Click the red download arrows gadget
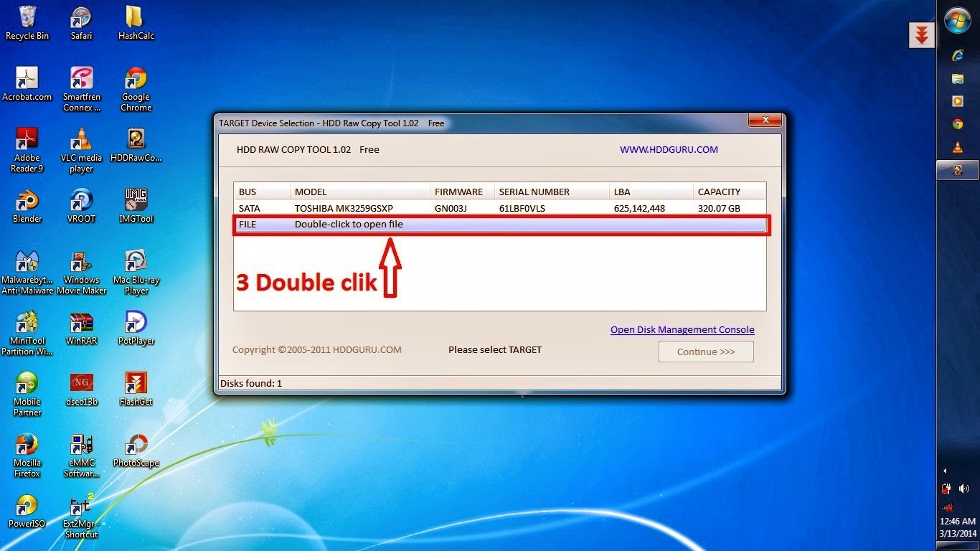The width and height of the screenshot is (980, 551). (x=922, y=35)
